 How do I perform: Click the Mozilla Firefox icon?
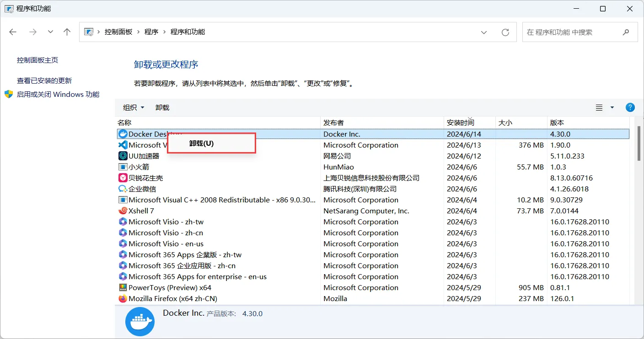[123, 298]
